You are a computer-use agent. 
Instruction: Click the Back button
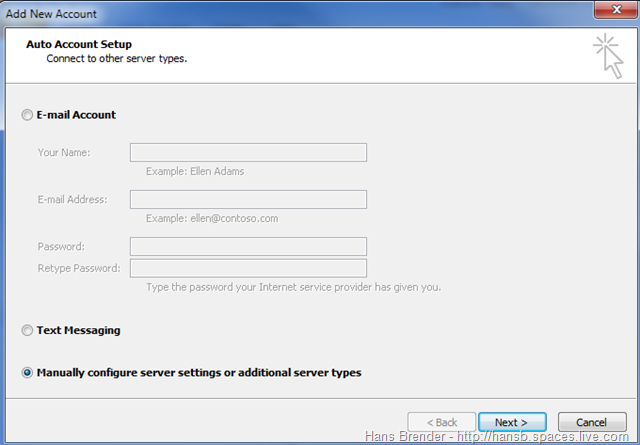tap(440, 422)
